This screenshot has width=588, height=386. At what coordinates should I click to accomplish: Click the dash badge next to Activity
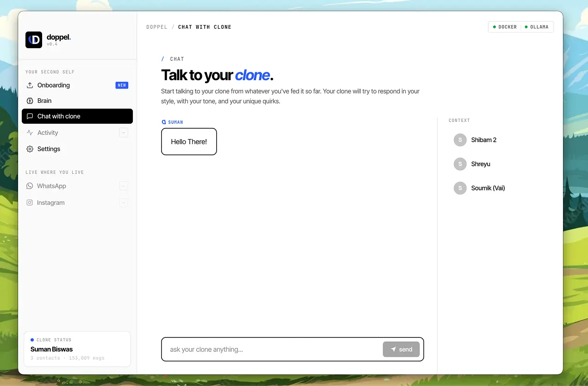point(124,133)
